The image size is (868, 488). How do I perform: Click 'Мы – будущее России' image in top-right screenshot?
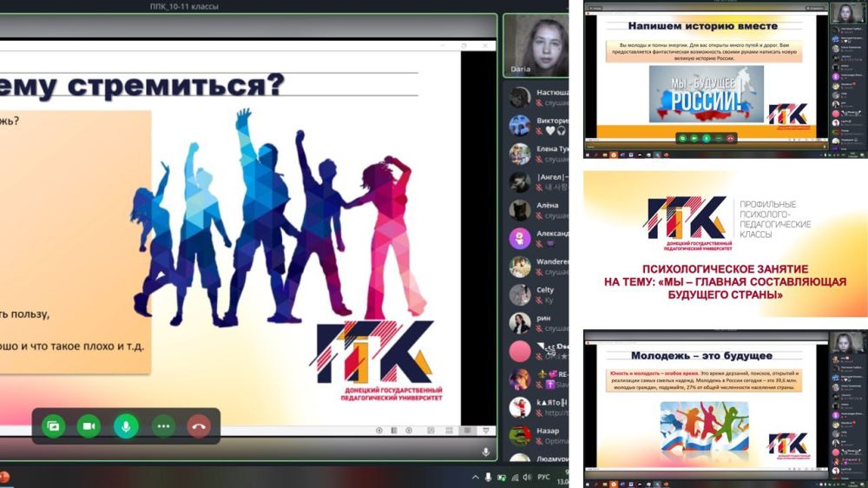[x=707, y=94]
